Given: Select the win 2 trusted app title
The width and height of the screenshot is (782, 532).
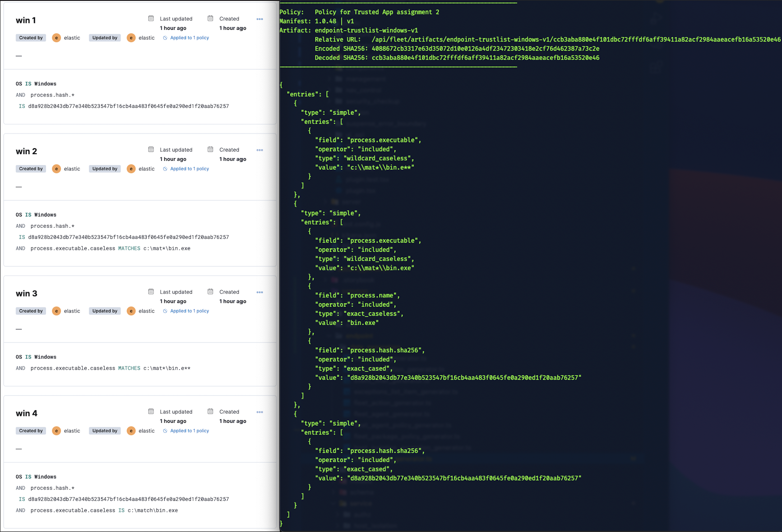Looking at the screenshot, I should click(x=27, y=151).
